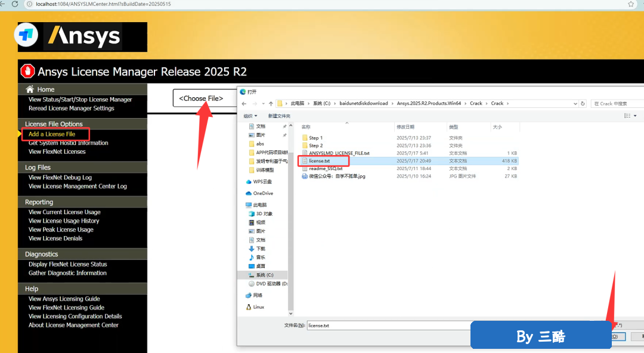Select ANSYSLMD_LICENSE_FILE.txt in file list
Viewport: 644px width, 353px height.
click(x=339, y=153)
